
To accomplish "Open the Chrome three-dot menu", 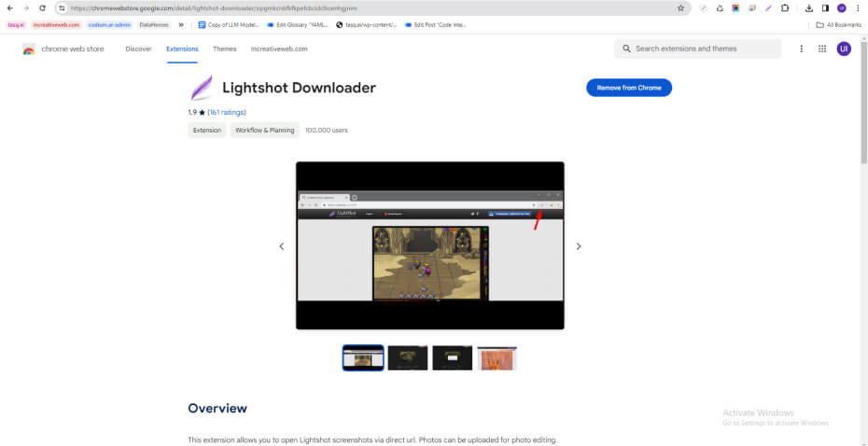I will click(858, 8).
